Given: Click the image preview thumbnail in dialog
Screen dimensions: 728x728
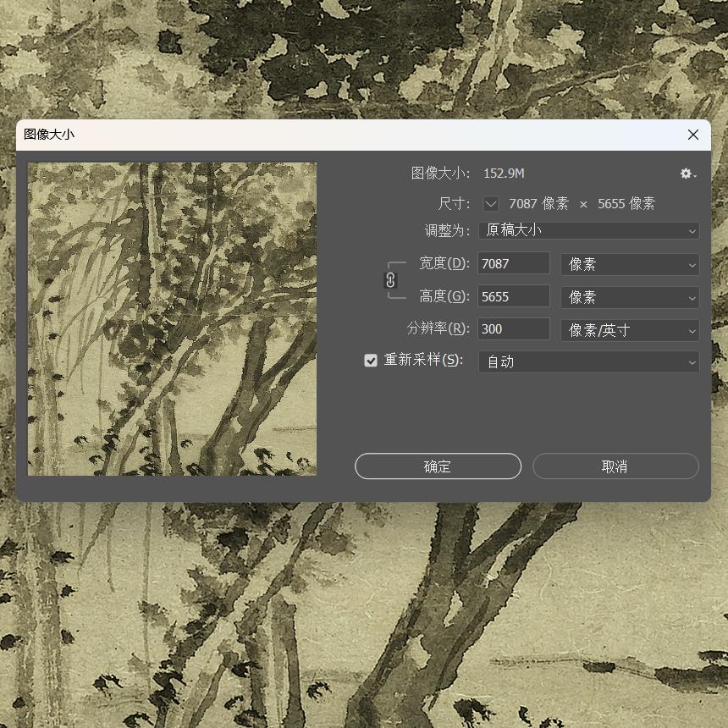Looking at the screenshot, I should 172,319.
